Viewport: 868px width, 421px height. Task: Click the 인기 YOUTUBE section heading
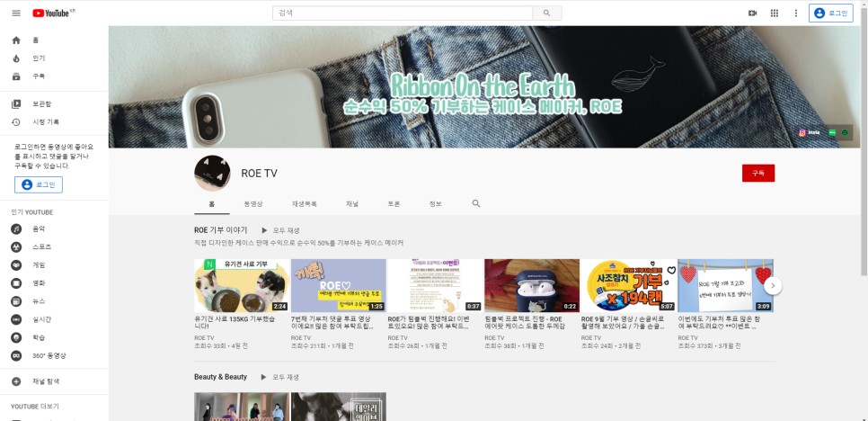coord(32,212)
